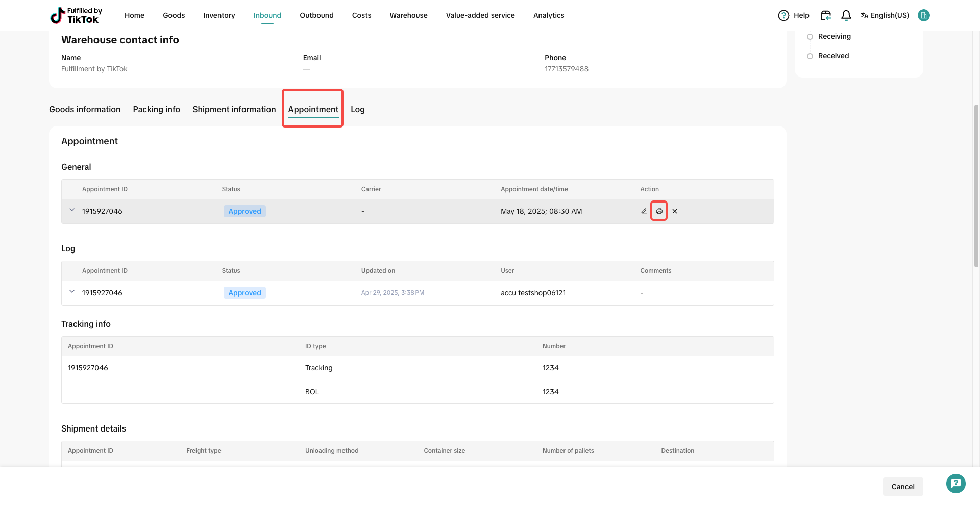Open the chat support bubble icon
This screenshot has height=506, width=980.
(955, 484)
